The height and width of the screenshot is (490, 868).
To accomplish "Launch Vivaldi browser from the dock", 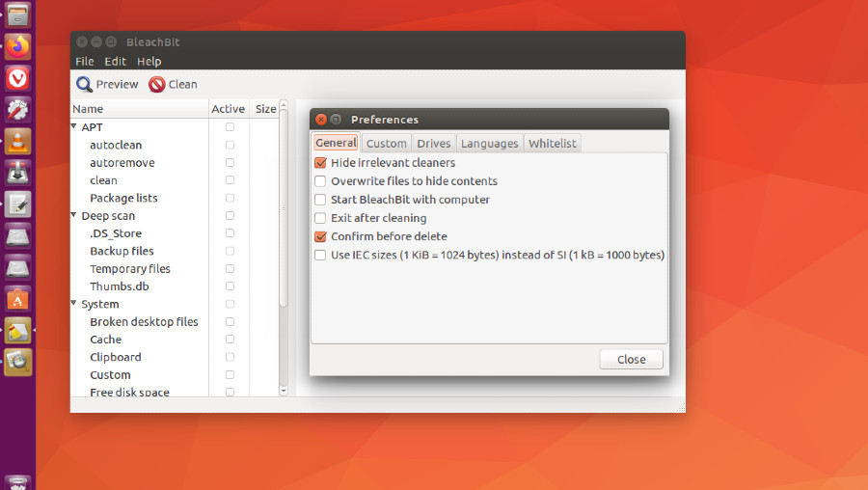I will pos(17,78).
